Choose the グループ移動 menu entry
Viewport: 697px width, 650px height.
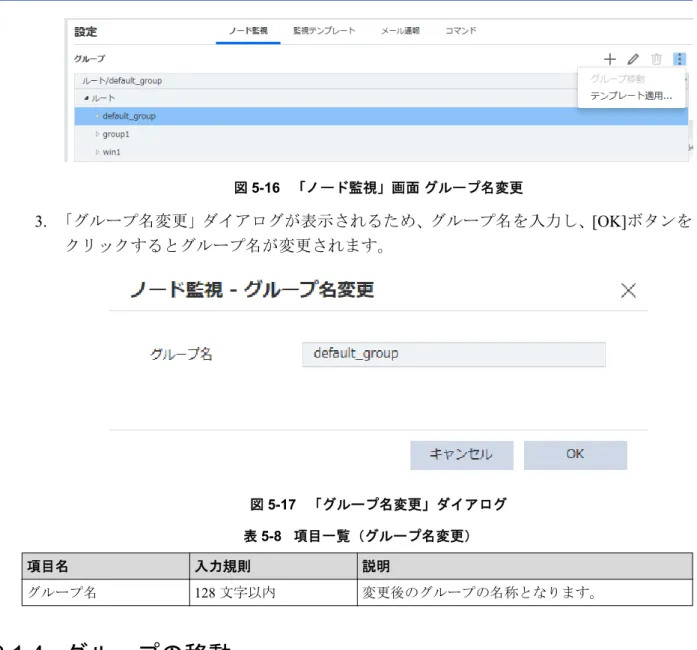(617, 79)
